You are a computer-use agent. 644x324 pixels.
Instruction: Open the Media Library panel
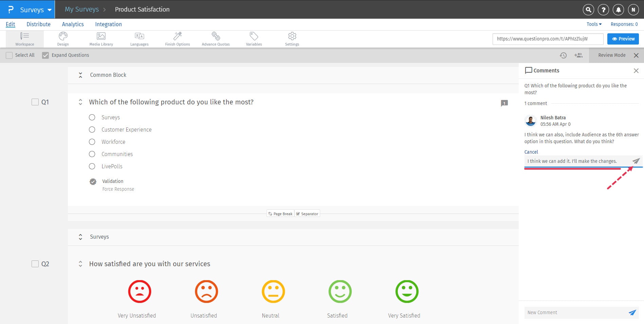(x=100, y=38)
